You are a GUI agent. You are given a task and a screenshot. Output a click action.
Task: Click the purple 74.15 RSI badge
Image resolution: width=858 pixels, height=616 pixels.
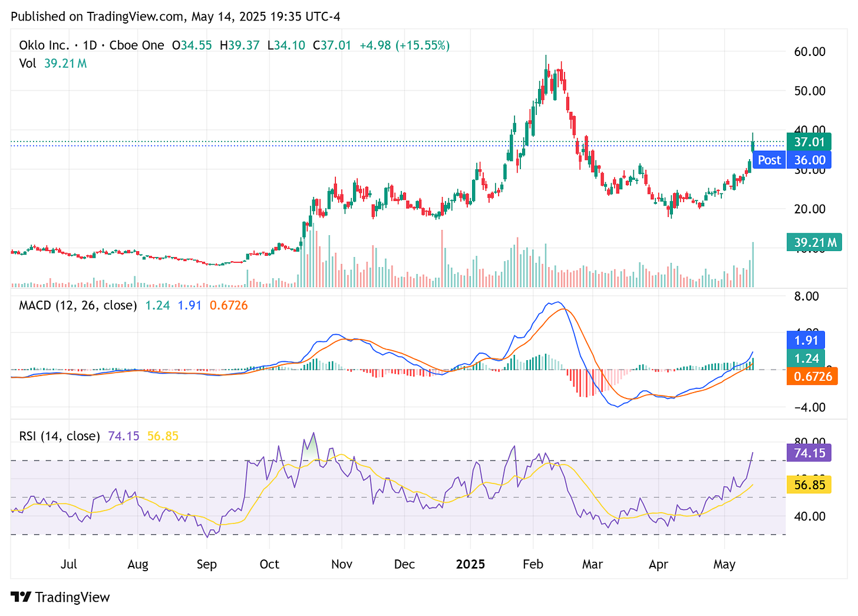pos(808,453)
